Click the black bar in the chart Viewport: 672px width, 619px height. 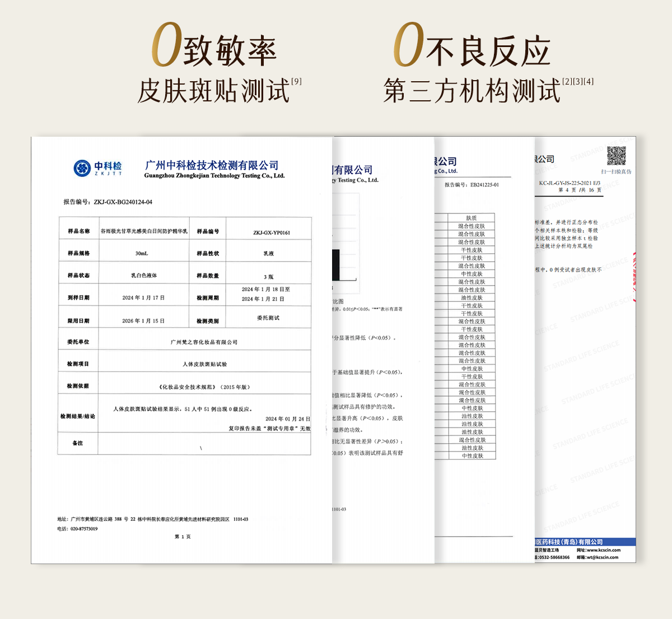tap(336, 264)
